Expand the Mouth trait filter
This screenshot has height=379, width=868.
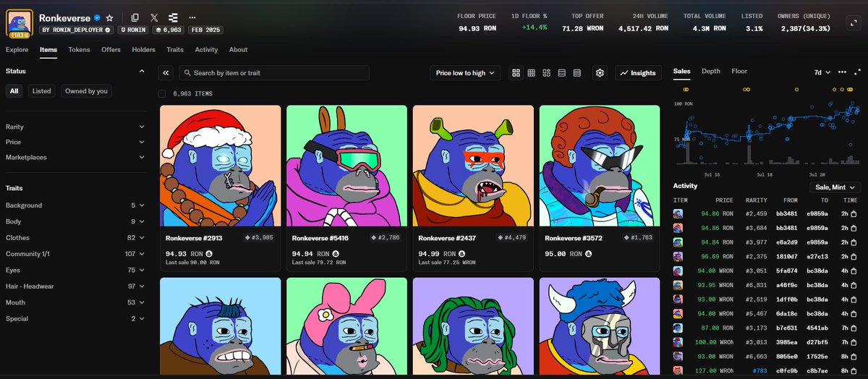(x=75, y=302)
